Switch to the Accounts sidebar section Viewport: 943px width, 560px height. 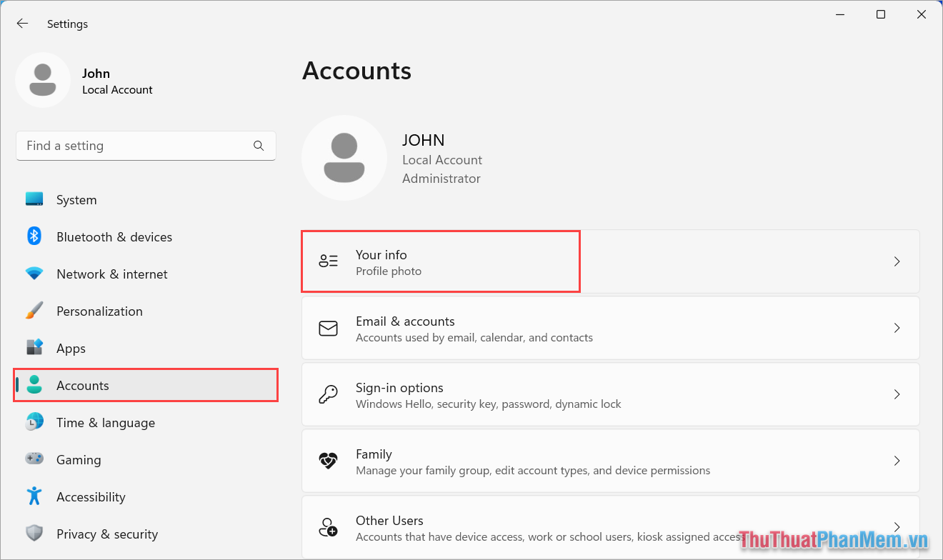[82, 385]
